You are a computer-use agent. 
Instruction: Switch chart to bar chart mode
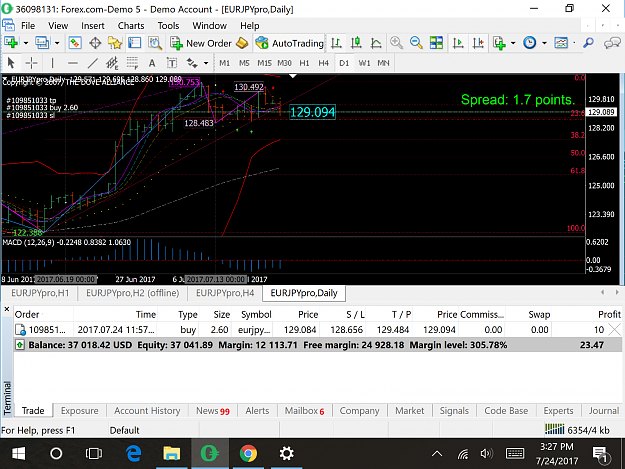(x=336, y=43)
